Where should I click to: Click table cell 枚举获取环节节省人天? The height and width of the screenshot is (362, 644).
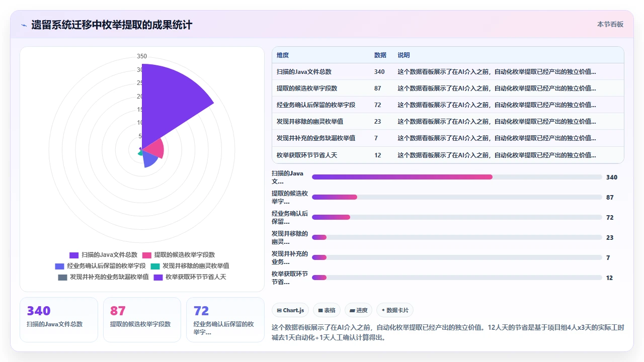pyautogui.click(x=307, y=155)
